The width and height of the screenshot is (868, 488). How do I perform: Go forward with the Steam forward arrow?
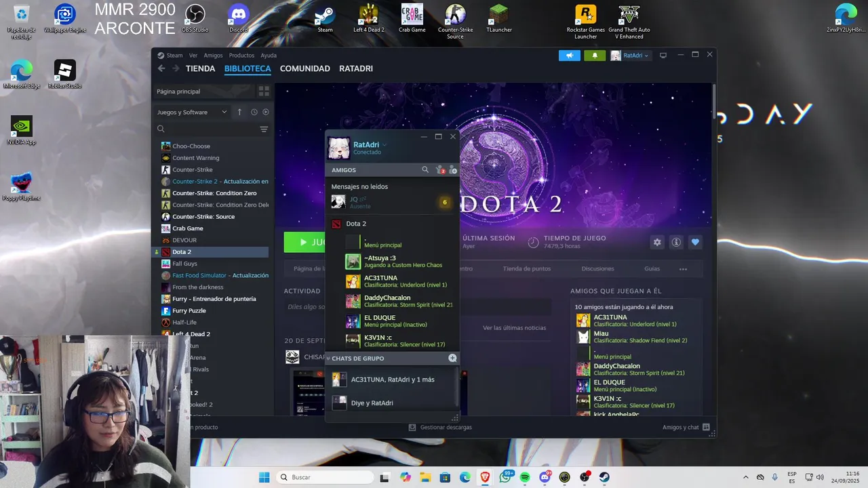[x=176, y=68]
